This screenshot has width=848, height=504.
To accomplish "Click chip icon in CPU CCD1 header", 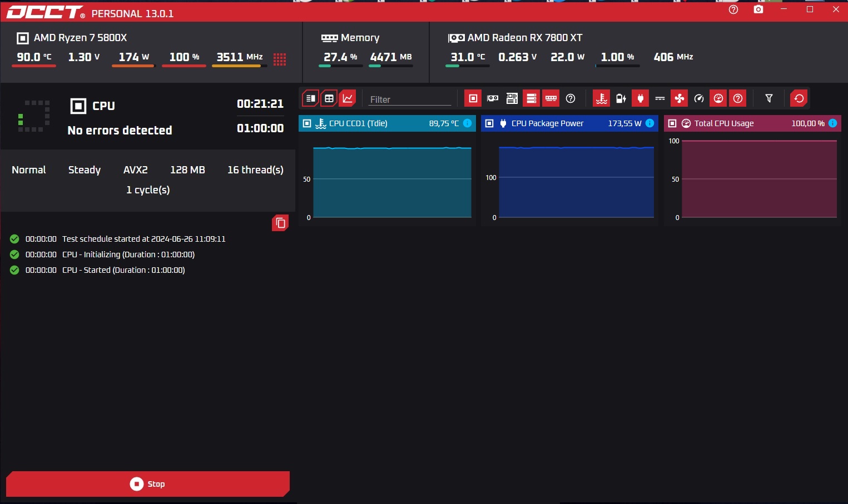I will pos(307,123).
